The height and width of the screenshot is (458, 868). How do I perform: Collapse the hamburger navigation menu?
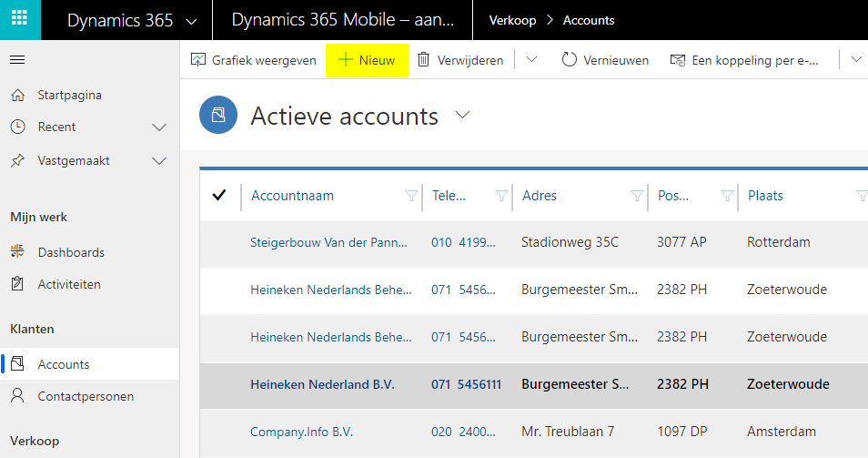(17, 60)
